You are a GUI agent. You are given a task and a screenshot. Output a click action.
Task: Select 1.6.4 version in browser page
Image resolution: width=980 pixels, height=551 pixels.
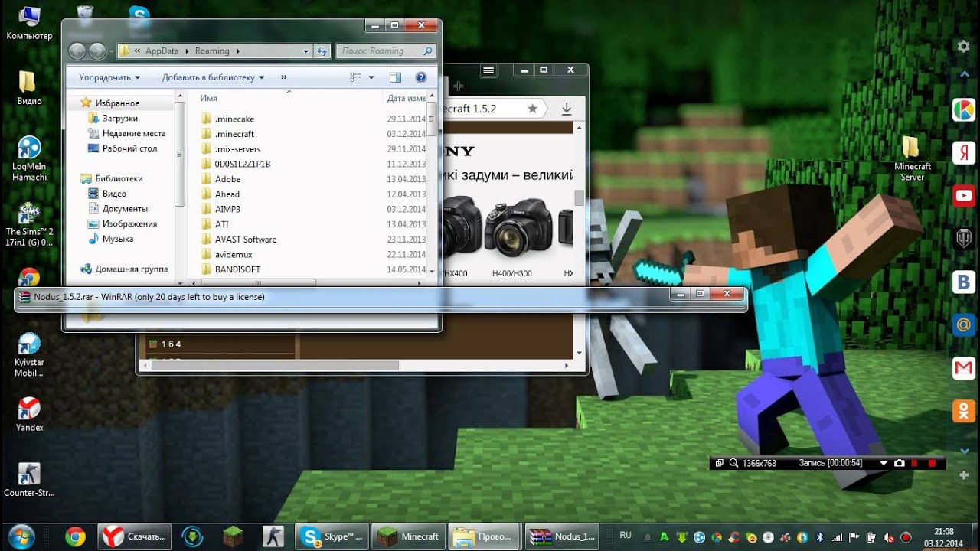[171, 344]
